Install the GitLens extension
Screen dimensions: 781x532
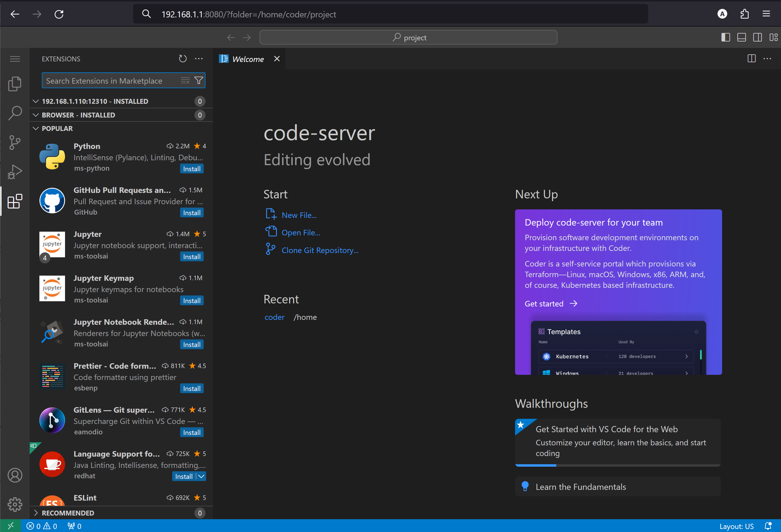pyautogui.click(x=191, y=432)
